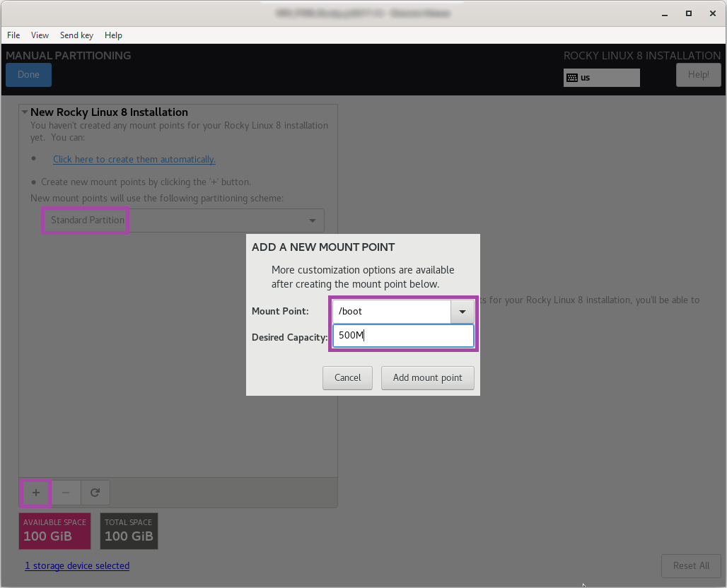
Task: Click the Done button
Action: (x=28, y=75)
